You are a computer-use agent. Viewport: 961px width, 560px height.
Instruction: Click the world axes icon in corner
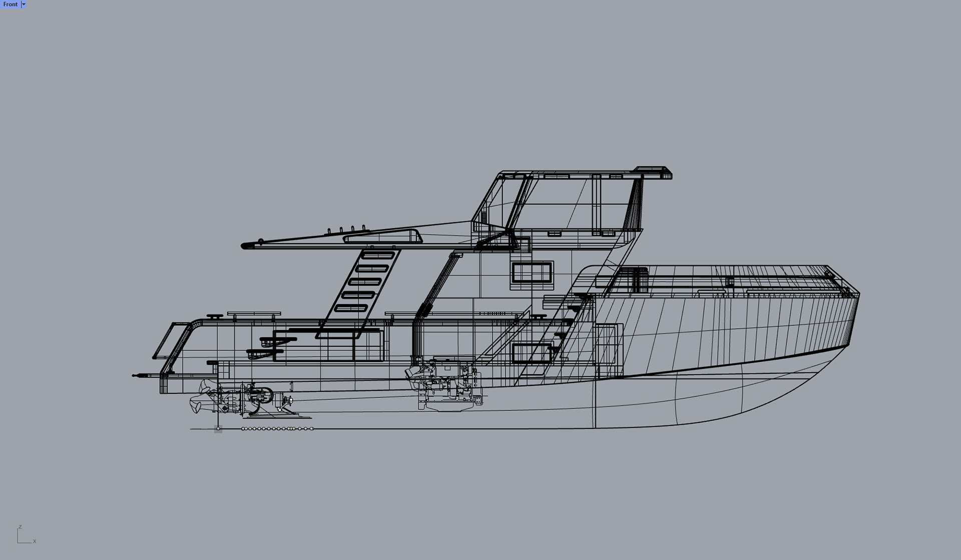click(x=24, y=537)
